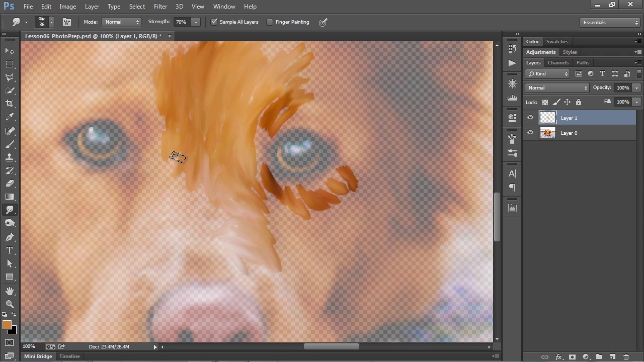Open the Filter menu
Image resolution: width=644 pixels, height=362 pixels.
[x=160, y=7]
